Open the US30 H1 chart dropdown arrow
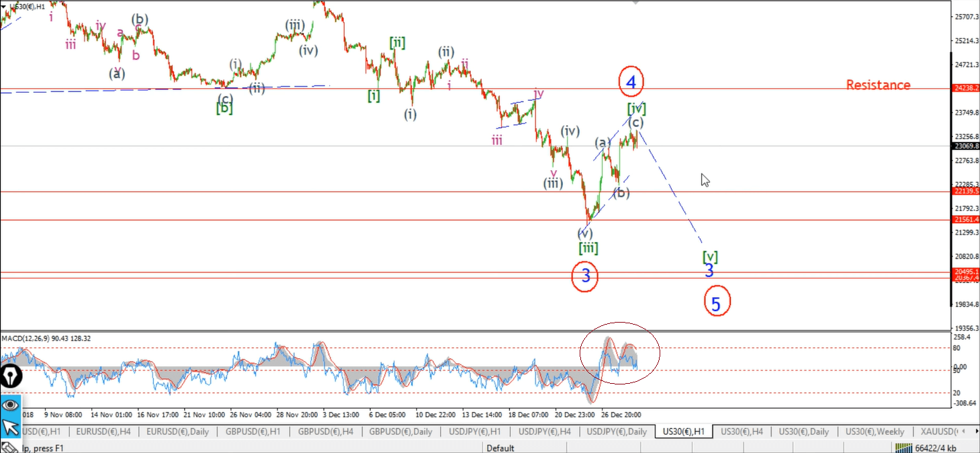The image size is (980, 453). click(5, 6)
